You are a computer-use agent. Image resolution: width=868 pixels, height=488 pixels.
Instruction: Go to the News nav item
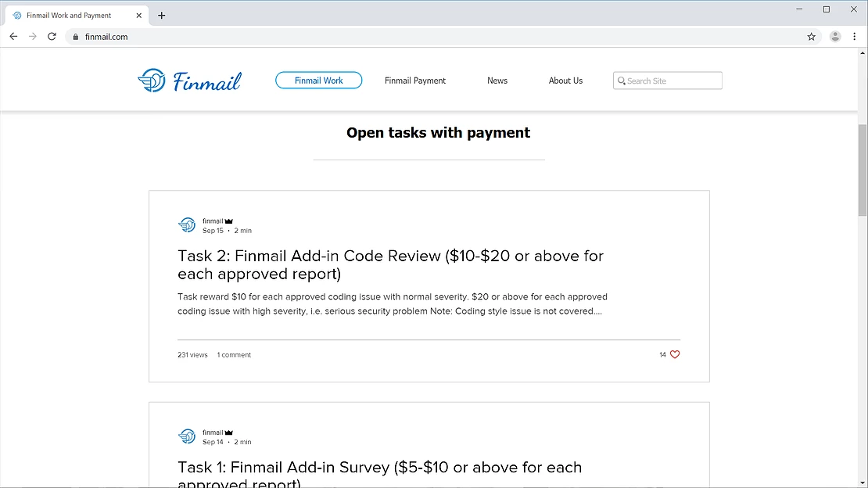[497, 81]
